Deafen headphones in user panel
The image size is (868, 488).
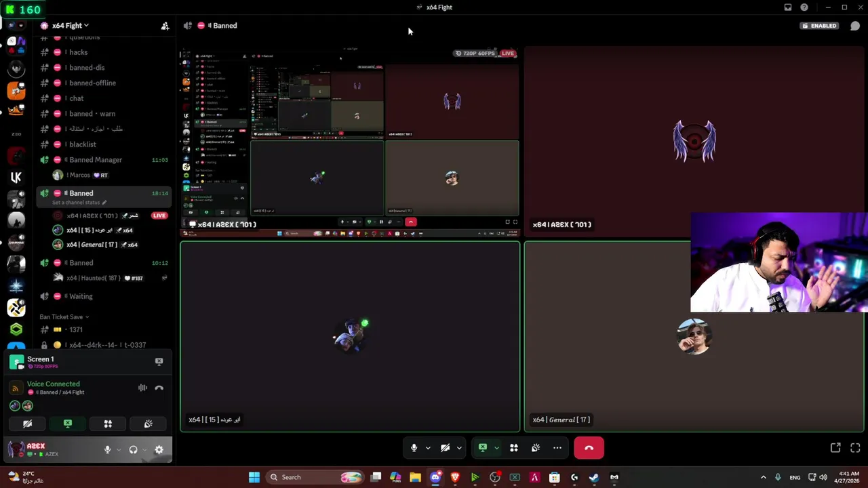coord(133,449)
